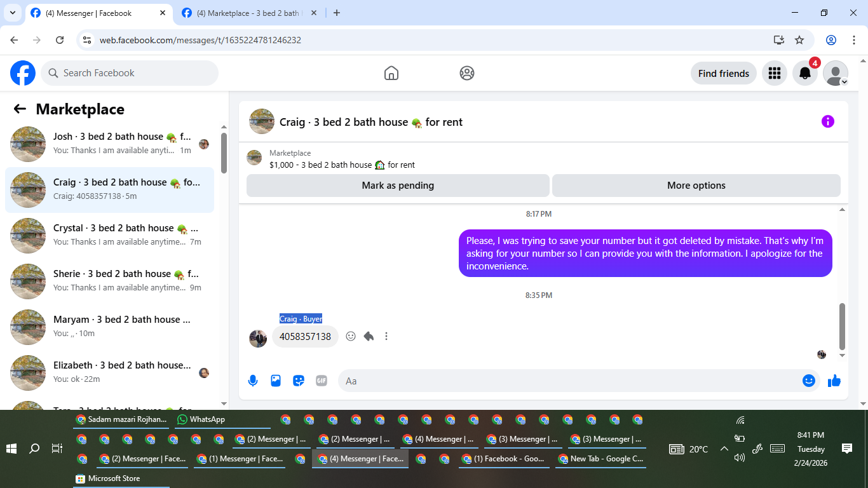
Task: Open Microsoft Store from the taskbar
Action: (121, 478)
